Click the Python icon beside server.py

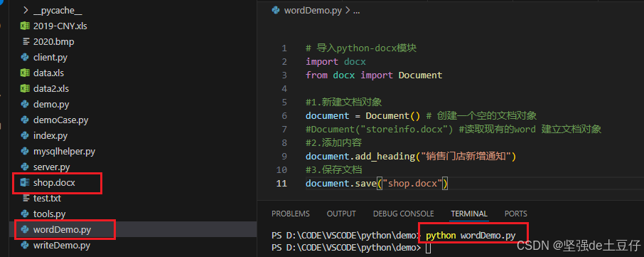point(25,167)
